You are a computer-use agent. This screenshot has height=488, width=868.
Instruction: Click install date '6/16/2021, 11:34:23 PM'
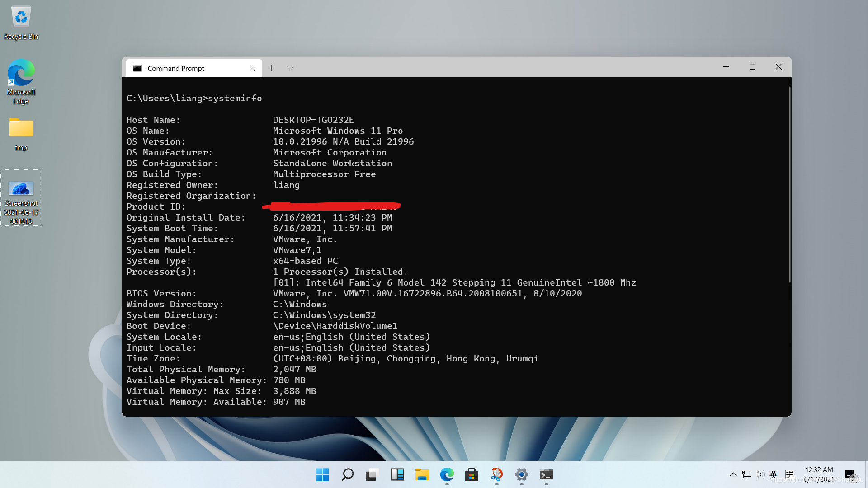pos(332,217)
